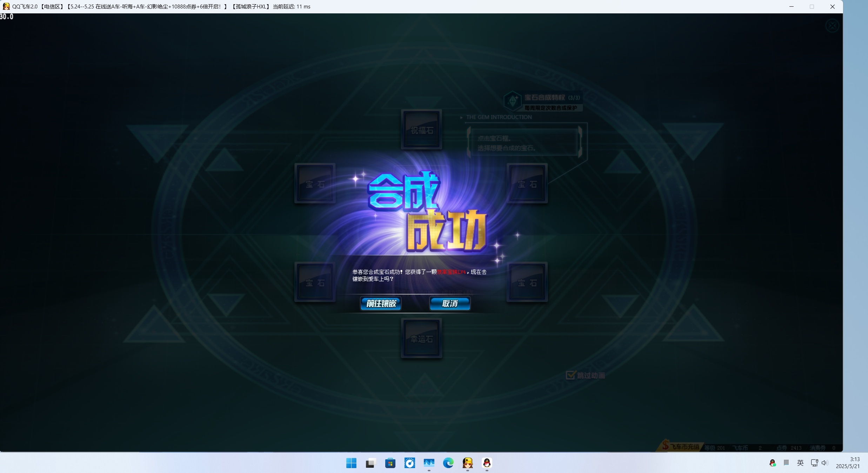
Task: Click the red gem name in the message
Action: point(451,272)
